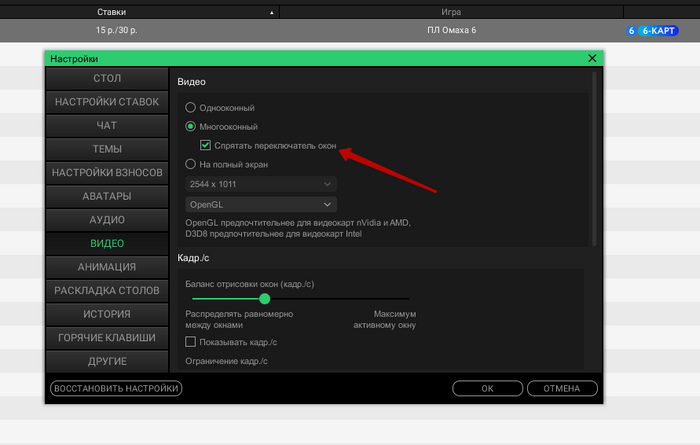Open the ДРУГИЕ tab
The image size is (700, 445).
(x=107, y=362)
